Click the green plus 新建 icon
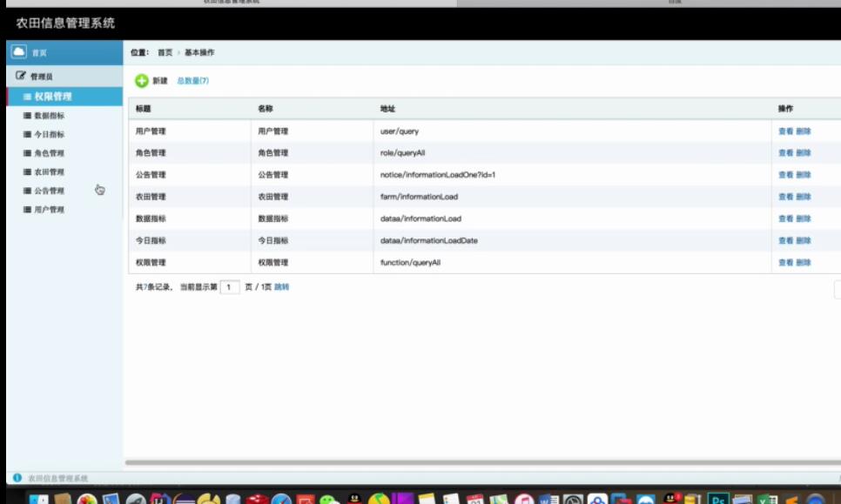Screen dimensions: 841x504 click(142, 81)
